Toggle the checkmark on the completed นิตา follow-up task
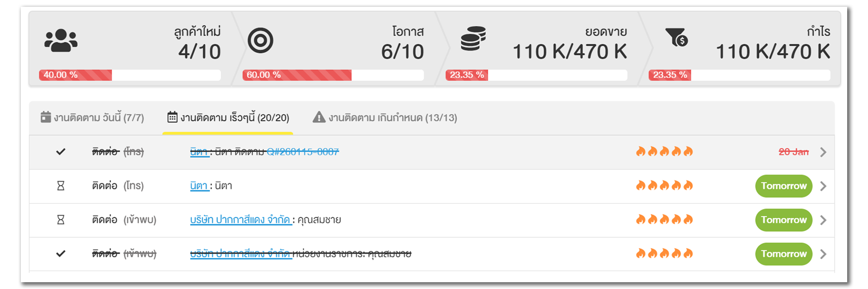 pyautogui.click(x=60, y=151)
